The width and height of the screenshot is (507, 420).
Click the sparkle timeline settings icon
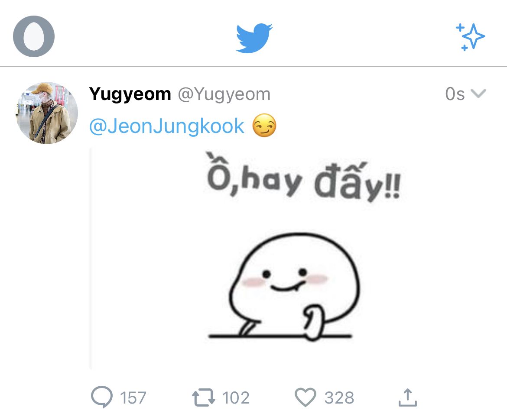(x=471, y=37)
